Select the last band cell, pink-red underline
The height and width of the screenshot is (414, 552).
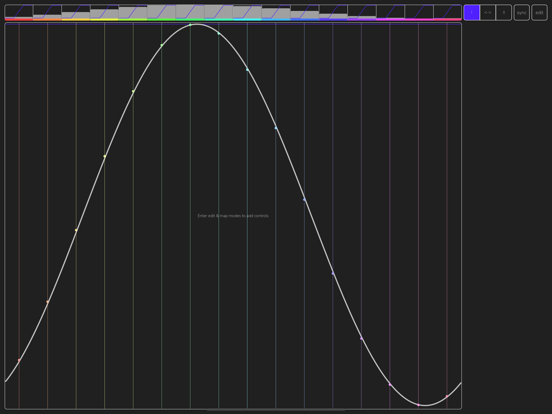coord(447,13)
